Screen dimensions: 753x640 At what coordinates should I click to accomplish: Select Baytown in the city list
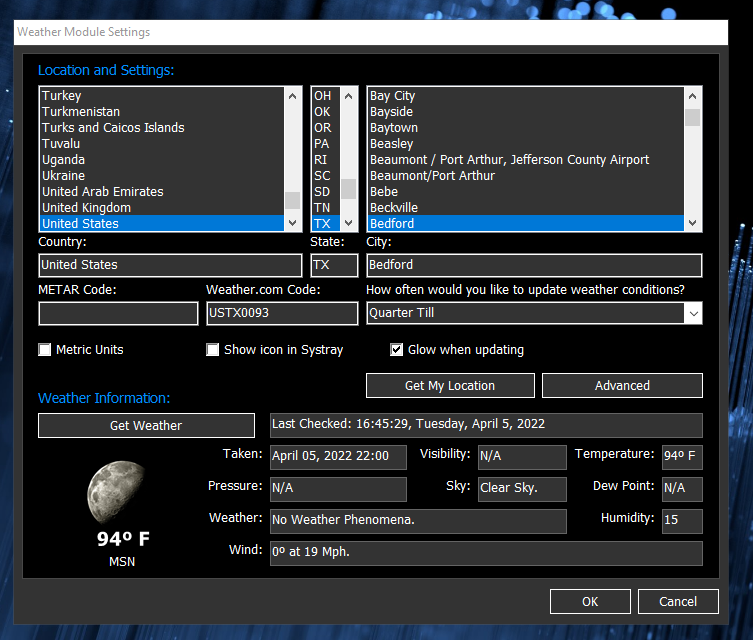(x=394, y=128)
